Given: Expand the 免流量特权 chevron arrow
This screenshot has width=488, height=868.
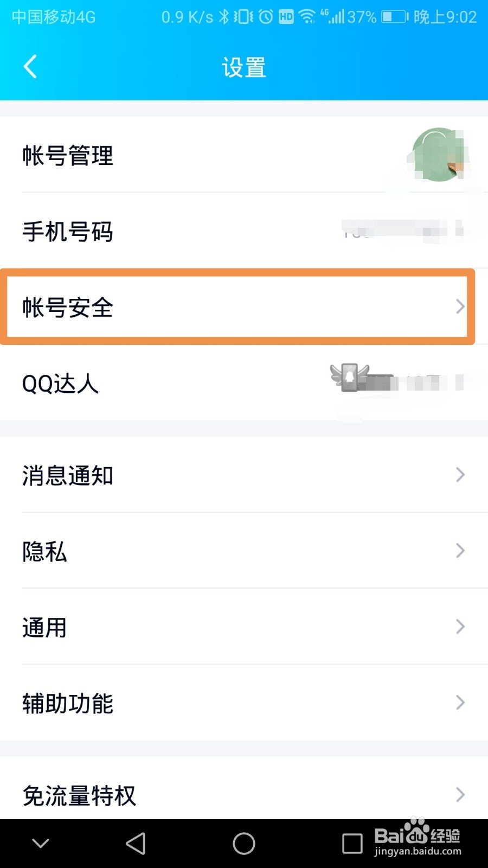Looking at the screenshot, I should [x=460, y=795].
